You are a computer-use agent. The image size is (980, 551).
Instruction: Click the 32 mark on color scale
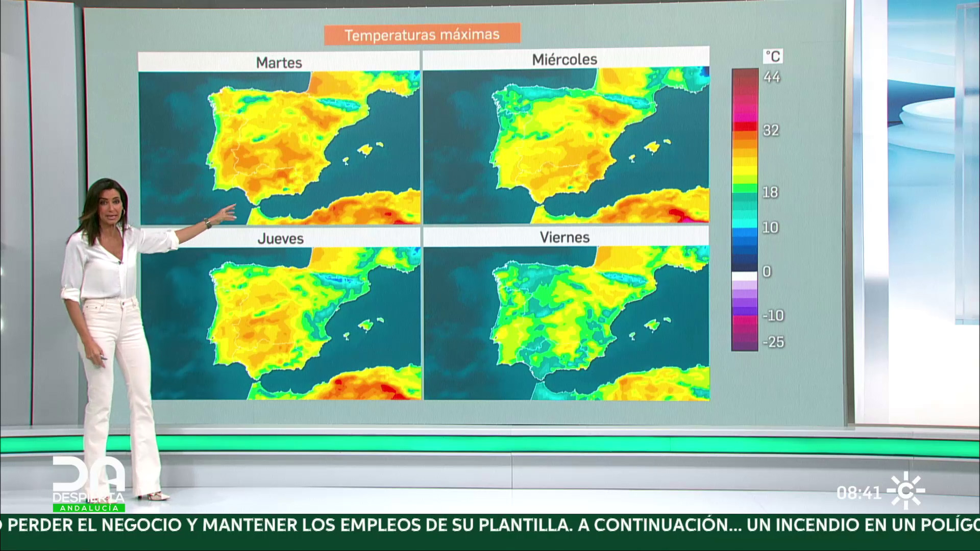click(771, 131)
